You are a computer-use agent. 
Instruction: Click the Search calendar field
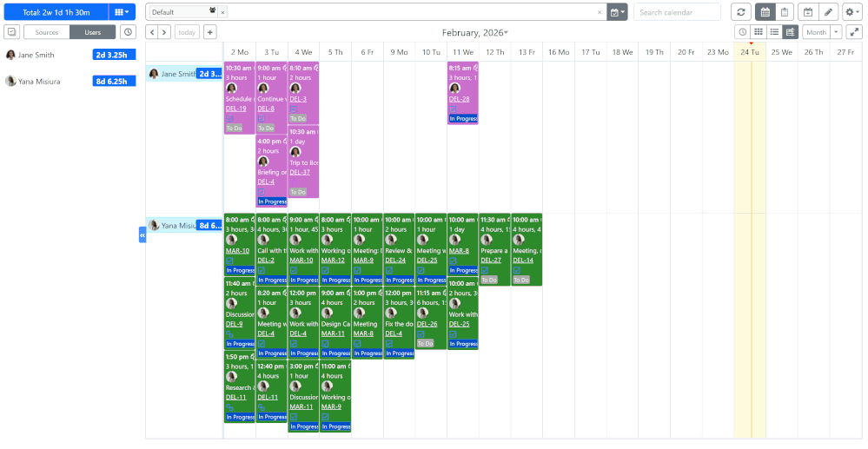677,12
